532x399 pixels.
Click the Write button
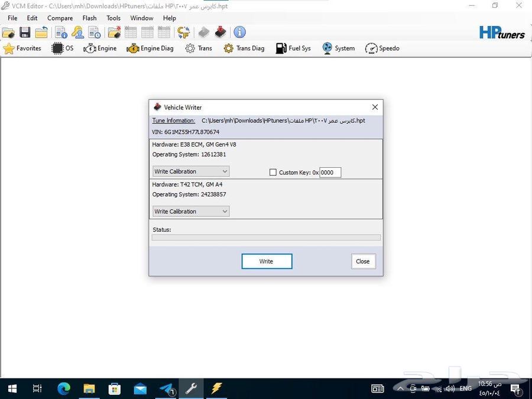tap(267, 261)
